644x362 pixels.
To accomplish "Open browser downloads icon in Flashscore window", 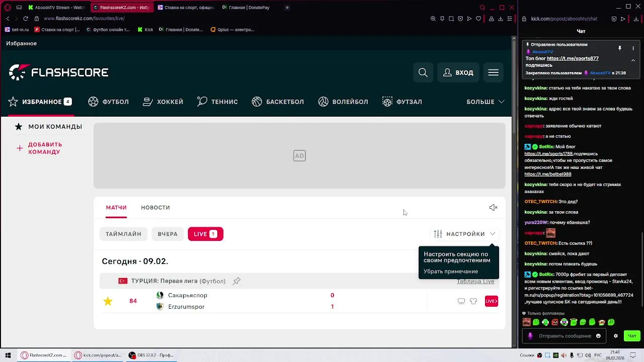I will click(501, 19).
